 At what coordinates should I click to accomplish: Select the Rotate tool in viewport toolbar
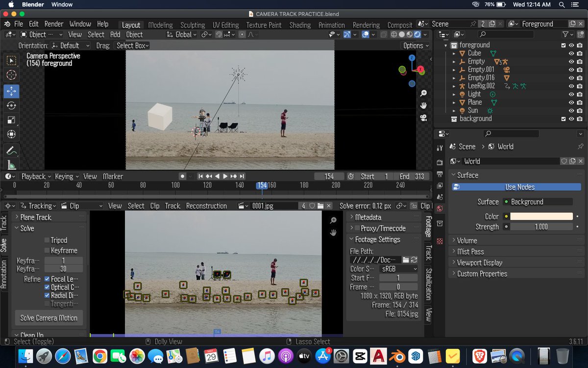tap(11, 105)
